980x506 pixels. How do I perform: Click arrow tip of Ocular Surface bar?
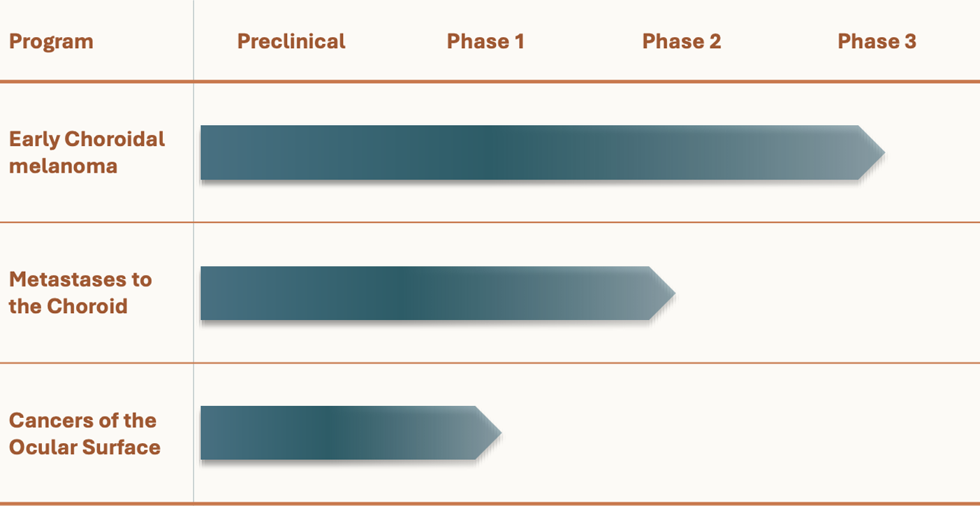[x=489, y=433]
